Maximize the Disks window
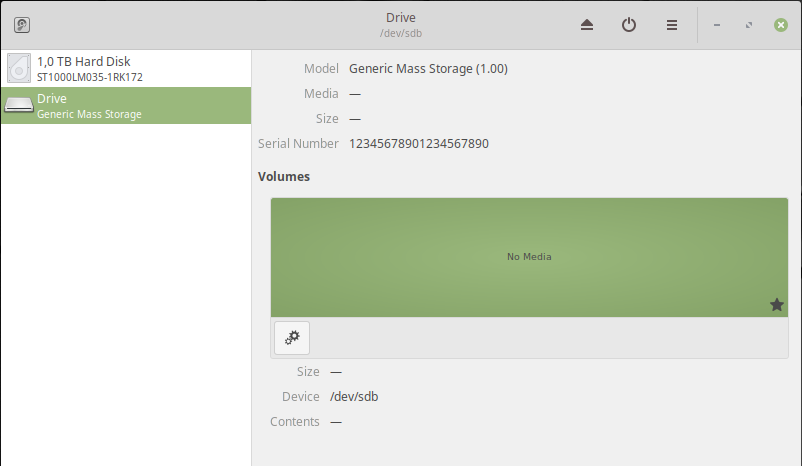This screenshot has width=802, height=466. pos(749,25)
